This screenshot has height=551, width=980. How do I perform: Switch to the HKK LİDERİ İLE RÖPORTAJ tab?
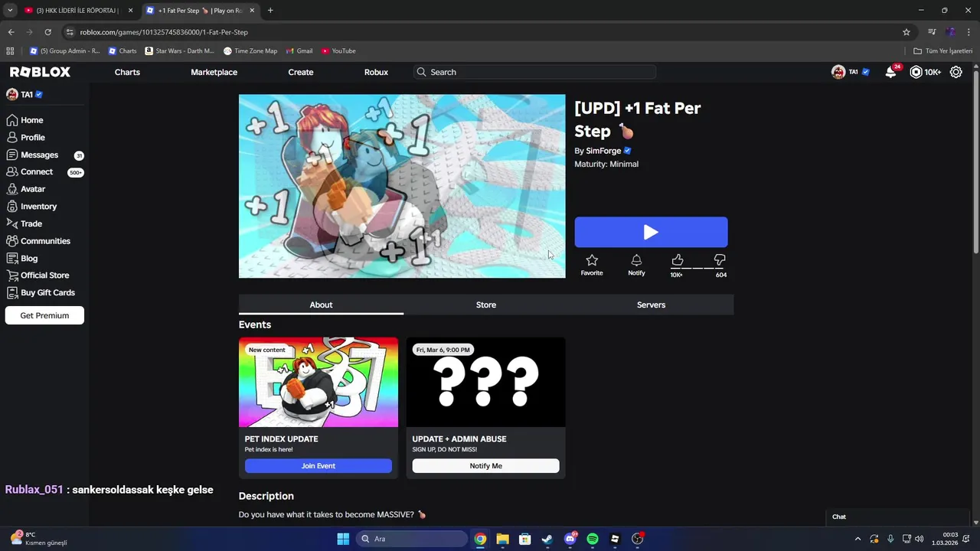click(x=77, y=11)
